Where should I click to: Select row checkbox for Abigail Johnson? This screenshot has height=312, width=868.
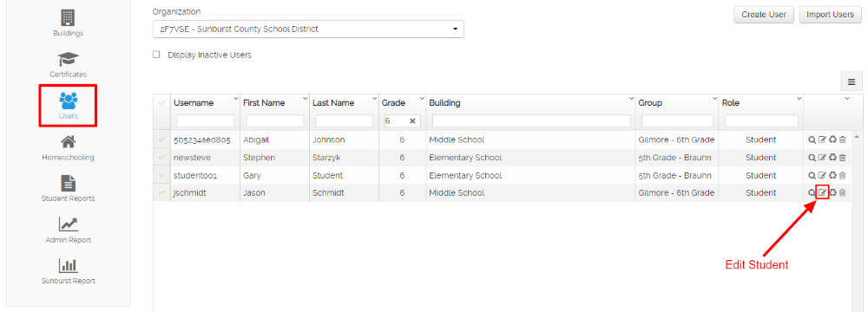tap(161, 140)
